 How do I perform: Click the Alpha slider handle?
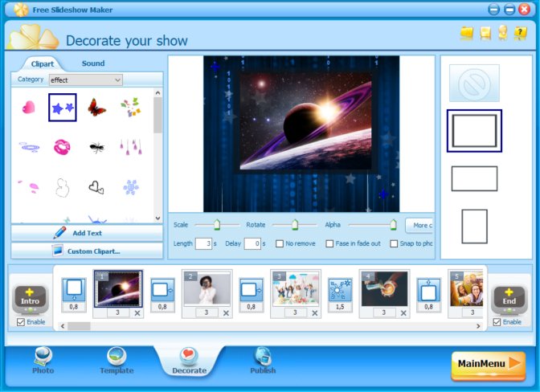[x=393, y=225]
